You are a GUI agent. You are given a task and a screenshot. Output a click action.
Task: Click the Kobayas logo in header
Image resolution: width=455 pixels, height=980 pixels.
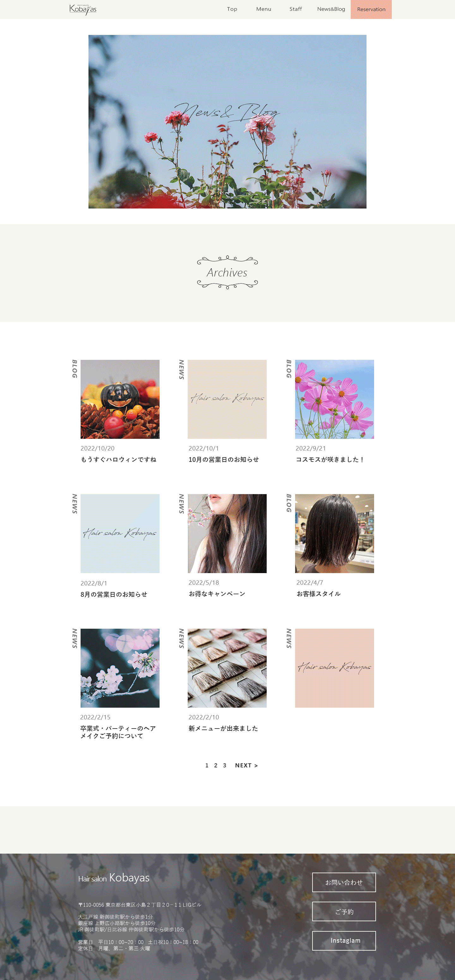83,9
